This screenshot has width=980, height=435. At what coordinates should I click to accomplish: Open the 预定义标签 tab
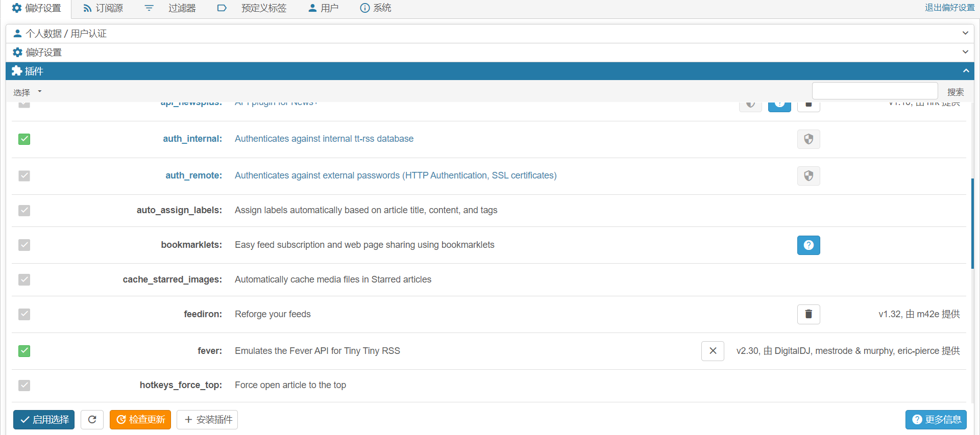click(252, 8)
